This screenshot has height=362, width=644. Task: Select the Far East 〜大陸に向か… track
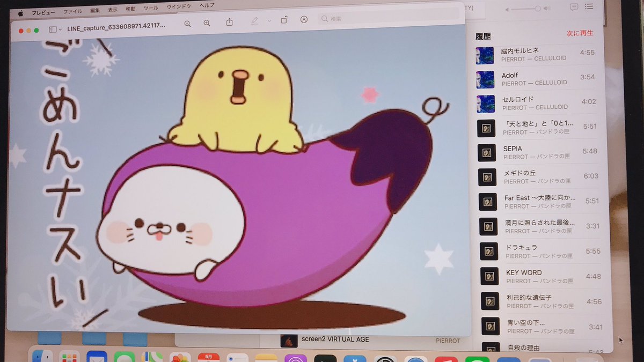539,202
